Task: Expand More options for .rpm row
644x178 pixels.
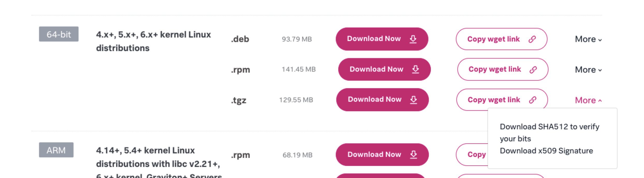Action: pos(588,70)
